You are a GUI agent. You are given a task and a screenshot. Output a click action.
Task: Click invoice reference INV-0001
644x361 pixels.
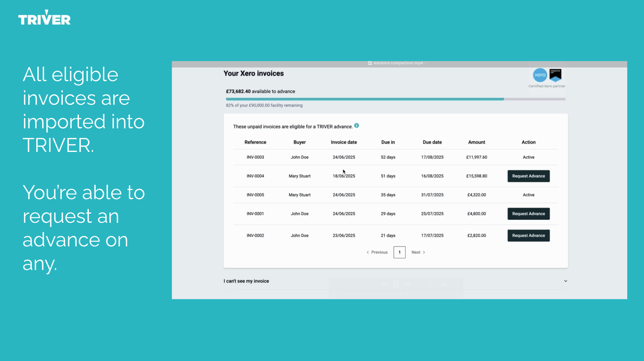[255, 214]
